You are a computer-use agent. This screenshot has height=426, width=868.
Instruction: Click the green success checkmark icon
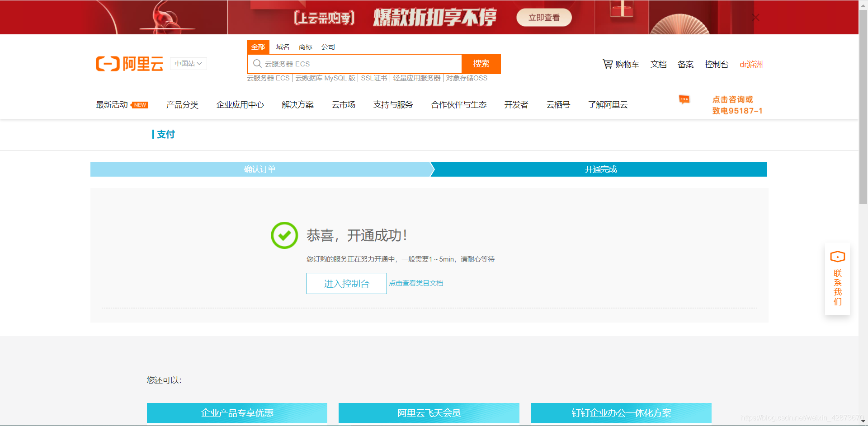point(284,235)
